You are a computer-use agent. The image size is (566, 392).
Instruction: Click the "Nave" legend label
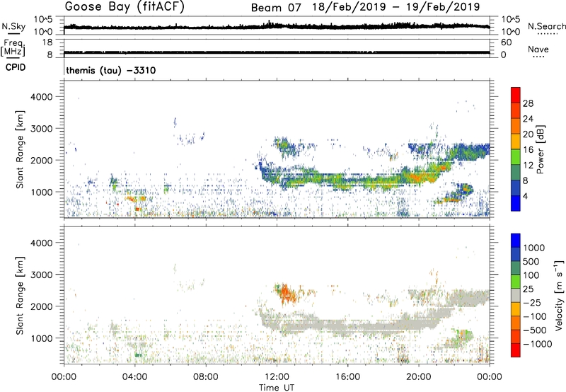538,50
